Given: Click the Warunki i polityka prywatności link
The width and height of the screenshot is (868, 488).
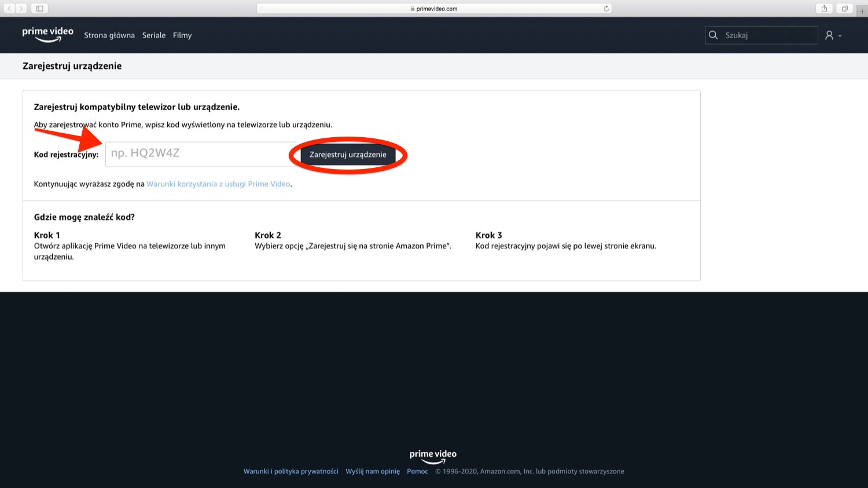Looking at the screenshot, I should (x=290, y=471).
